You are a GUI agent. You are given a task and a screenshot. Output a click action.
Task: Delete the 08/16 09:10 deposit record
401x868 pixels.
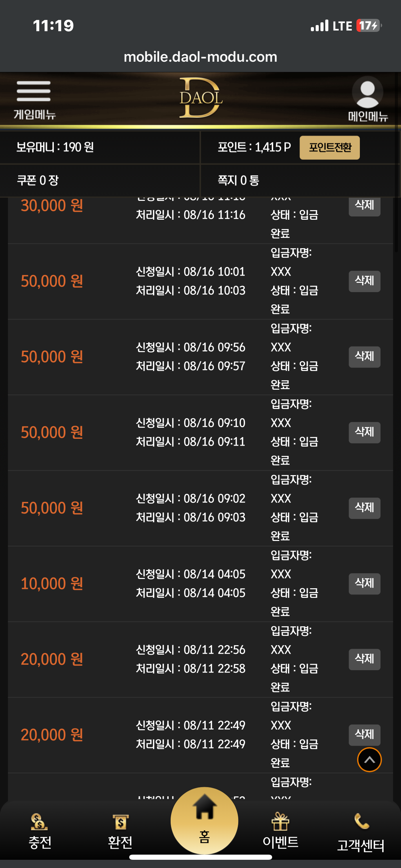[364, 433]
